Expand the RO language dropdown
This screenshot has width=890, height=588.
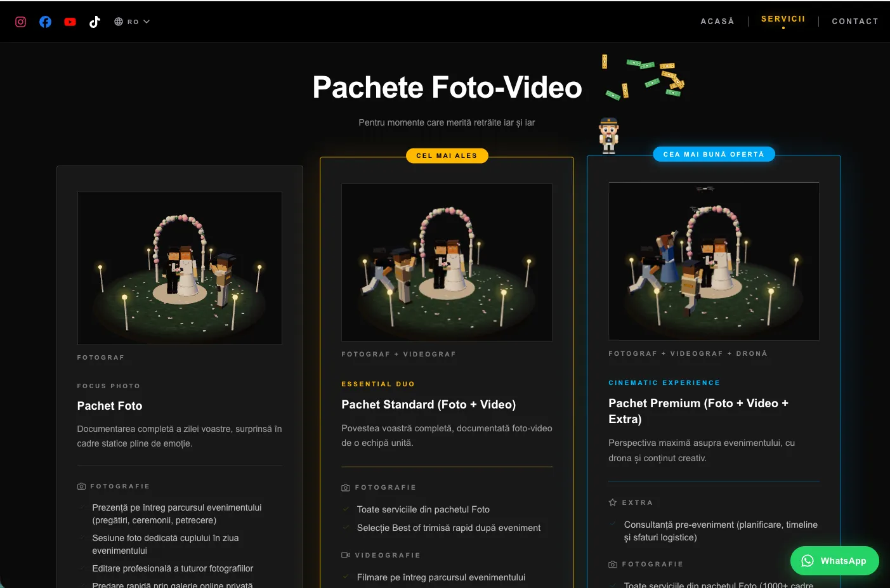(x=132, y=22)
